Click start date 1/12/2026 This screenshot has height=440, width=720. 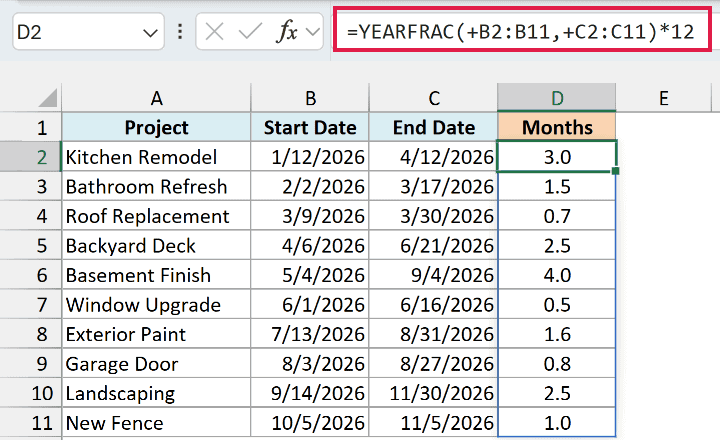pyautogui.click(x=310, y=157)
